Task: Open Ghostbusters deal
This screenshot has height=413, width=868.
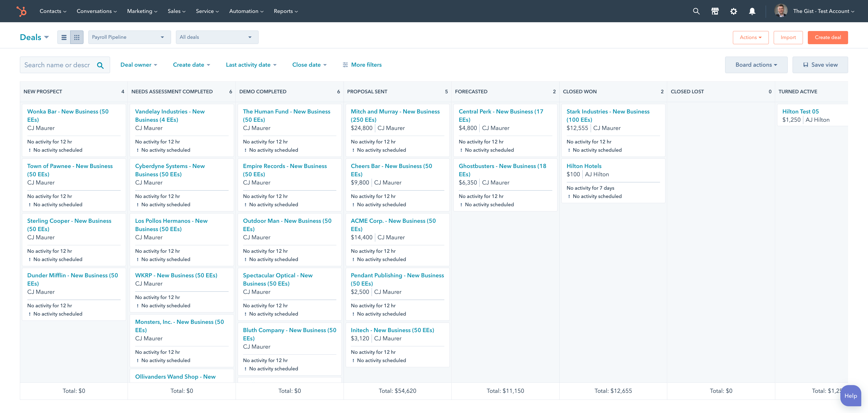Action: (502, 170)
